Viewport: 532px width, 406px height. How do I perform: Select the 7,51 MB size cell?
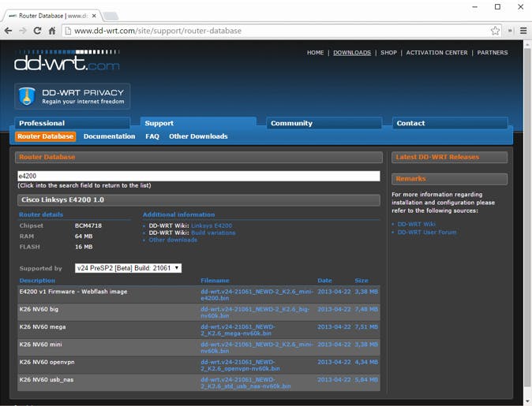(366, 327)
